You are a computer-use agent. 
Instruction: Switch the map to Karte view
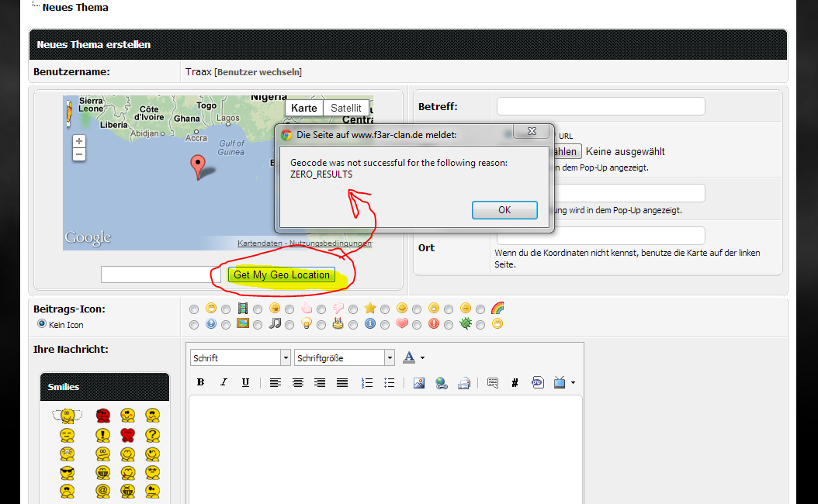pyautogui.click(x=303, y=108)
